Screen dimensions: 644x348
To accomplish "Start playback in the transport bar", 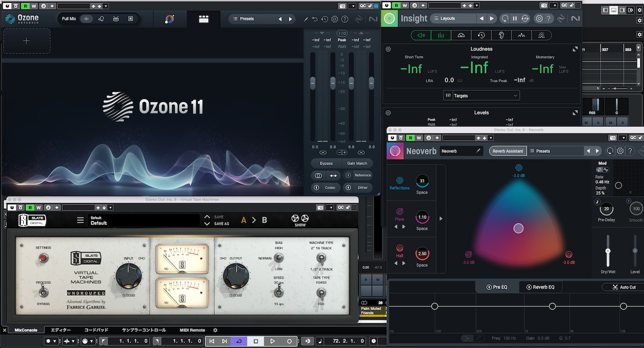I will tap(272, 341).
